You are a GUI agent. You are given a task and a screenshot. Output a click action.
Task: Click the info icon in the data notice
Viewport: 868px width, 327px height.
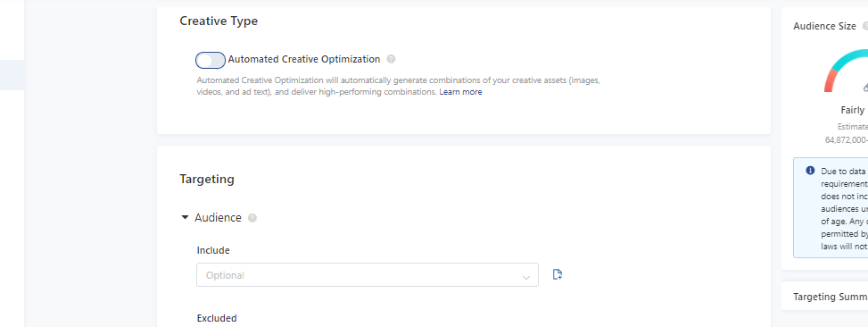(x=810, y=170)
